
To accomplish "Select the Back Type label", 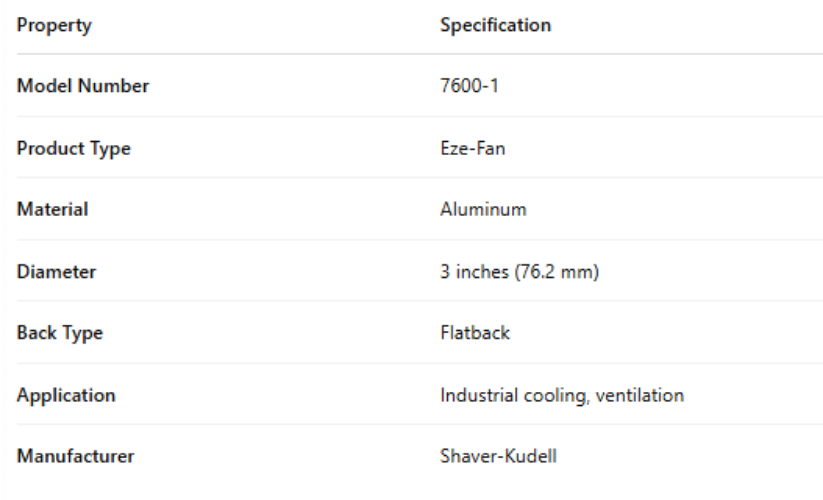I will (x=60, y=333).
